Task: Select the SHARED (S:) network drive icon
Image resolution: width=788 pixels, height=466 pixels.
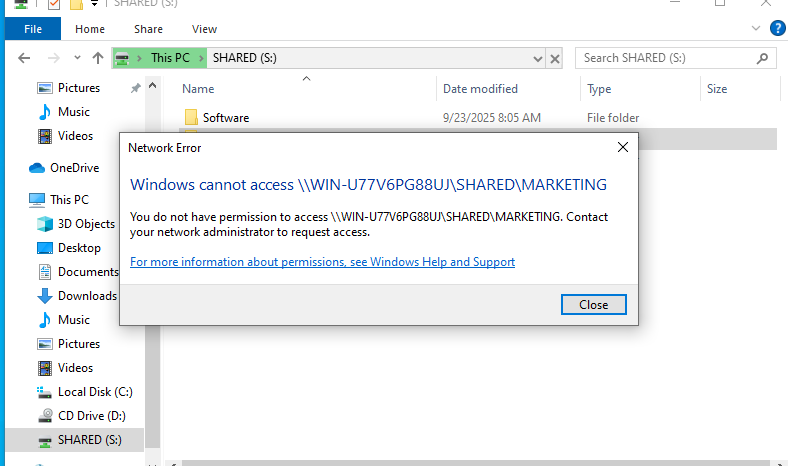Action: [45, 440]
